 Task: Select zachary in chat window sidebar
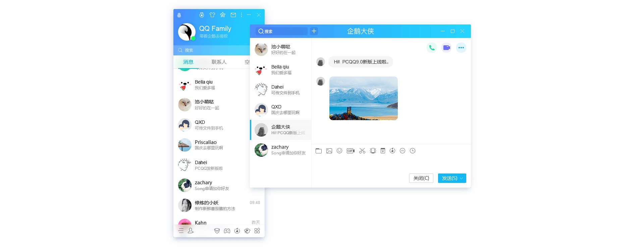281,150
